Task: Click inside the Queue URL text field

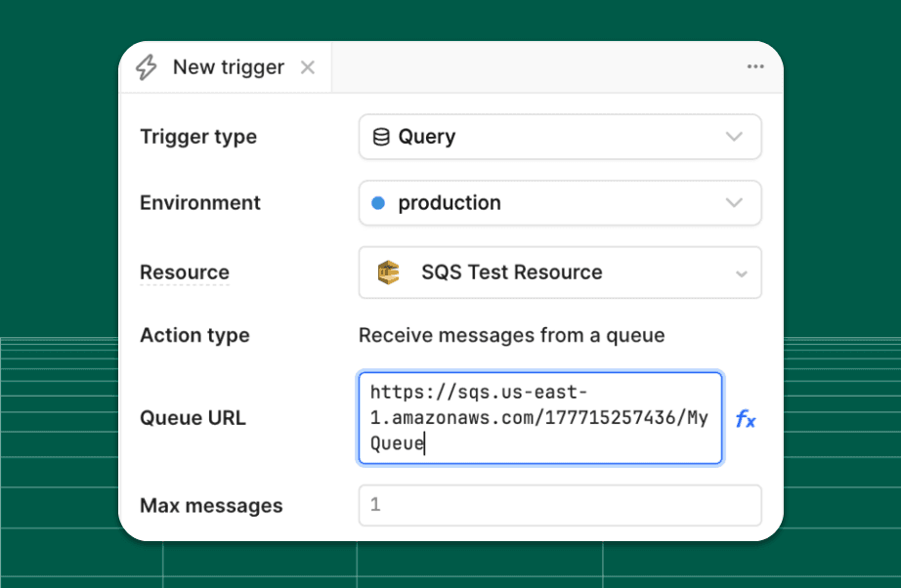Action: click(x=539, y=418)
